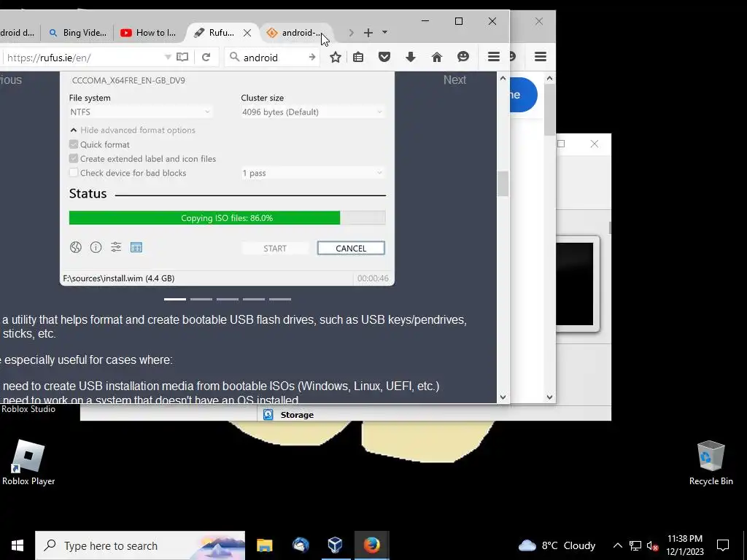The image size is (747, 560).
Task: Click the black VM preview thumbnail
Action: coord(575,284)
